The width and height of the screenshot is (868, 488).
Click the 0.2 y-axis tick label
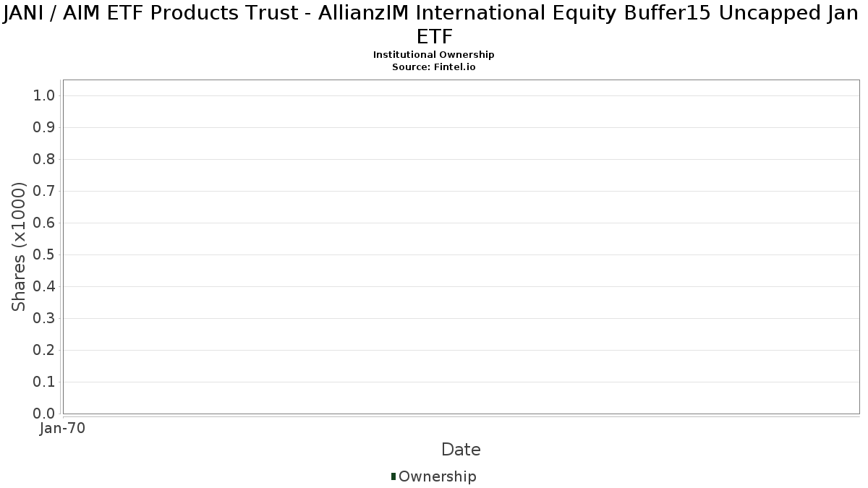point(44,351)
